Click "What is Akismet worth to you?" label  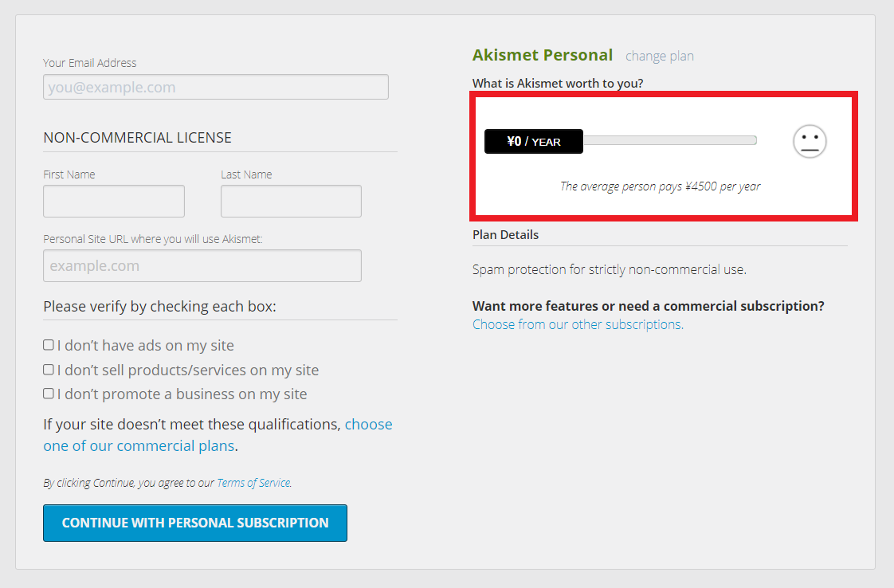point(559,84)
